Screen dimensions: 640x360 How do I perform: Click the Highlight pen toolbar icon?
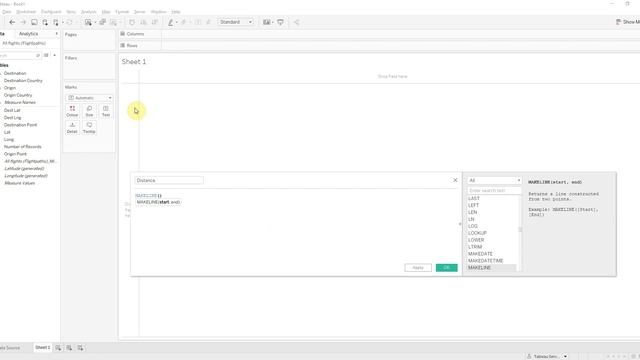pyautogui.click(x=171, y=22)
